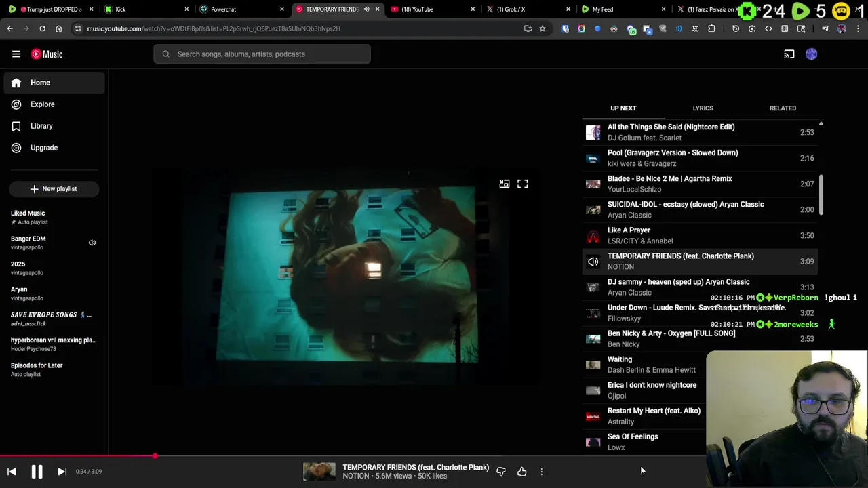Click the YouTube Music logo
The height and width of the screenshot is (488, 868).
click(x=47, y=54)
